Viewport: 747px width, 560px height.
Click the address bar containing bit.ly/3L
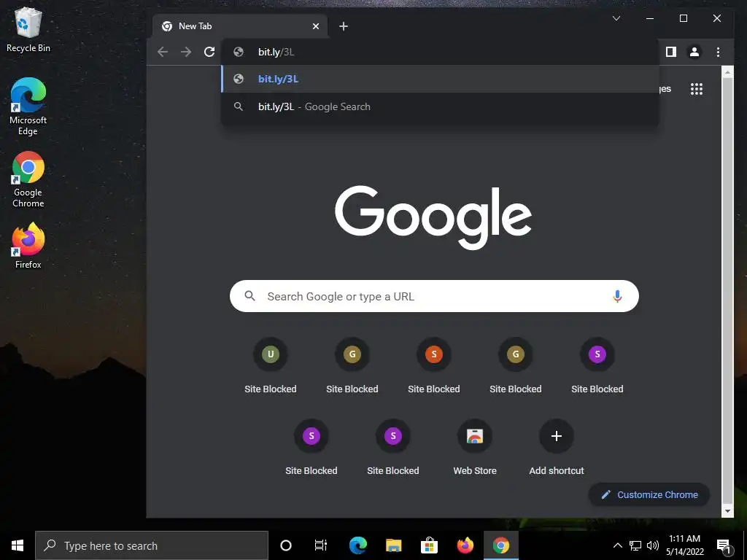tap(440, 52)
